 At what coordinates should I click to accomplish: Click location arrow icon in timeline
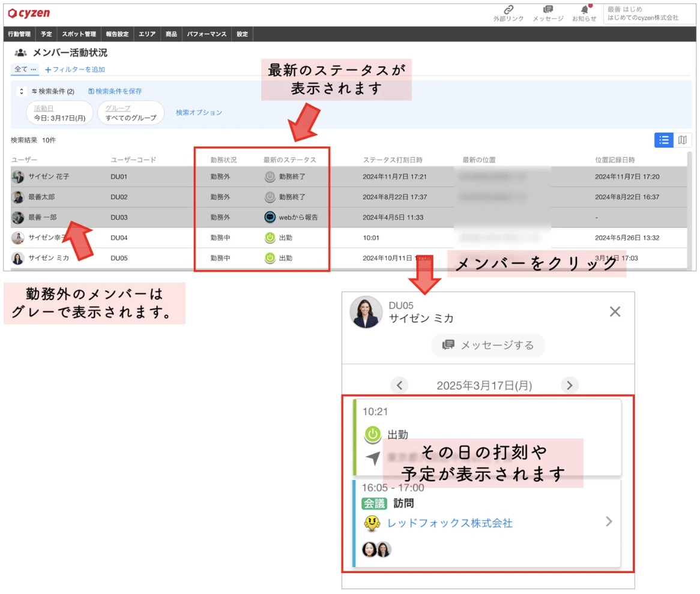[373, 458]
